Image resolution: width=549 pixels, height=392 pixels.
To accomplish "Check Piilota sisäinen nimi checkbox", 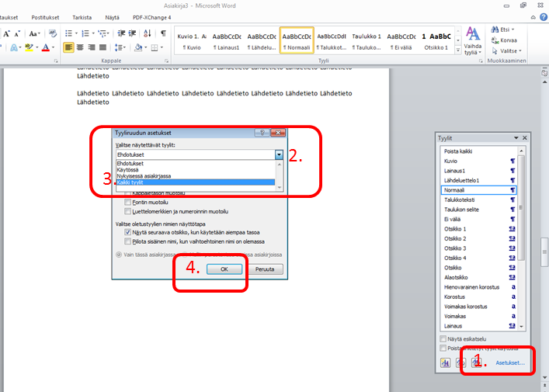I will pyautogui.click(x=128, y=241).
